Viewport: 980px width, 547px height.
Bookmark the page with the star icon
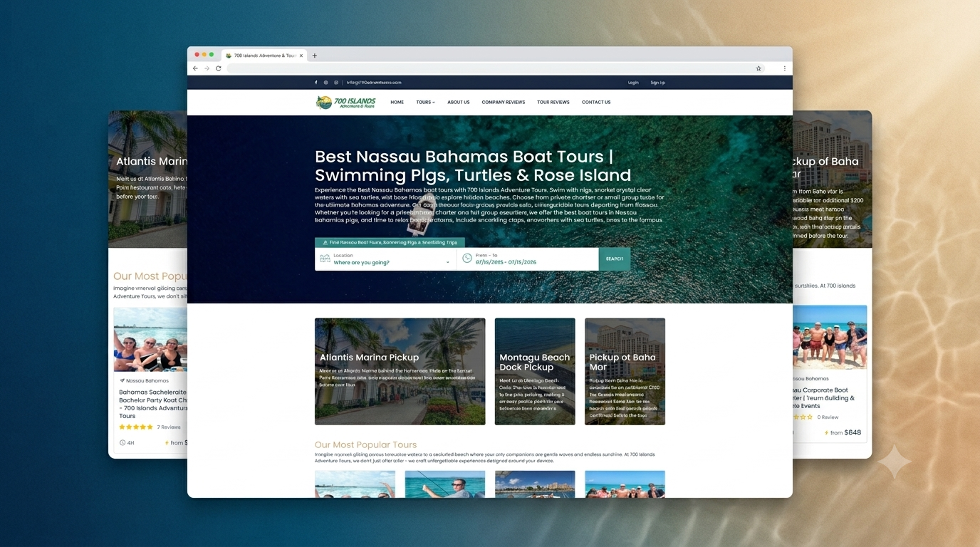759,68
